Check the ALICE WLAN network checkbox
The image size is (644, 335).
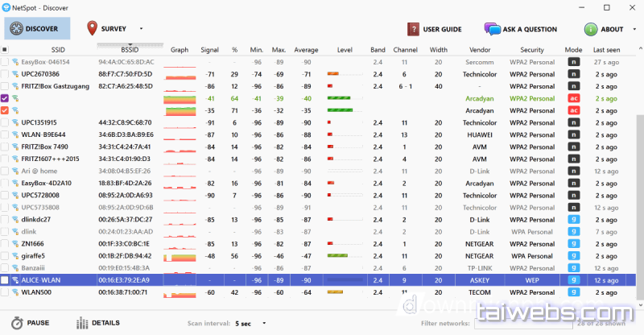coord(5,279)
